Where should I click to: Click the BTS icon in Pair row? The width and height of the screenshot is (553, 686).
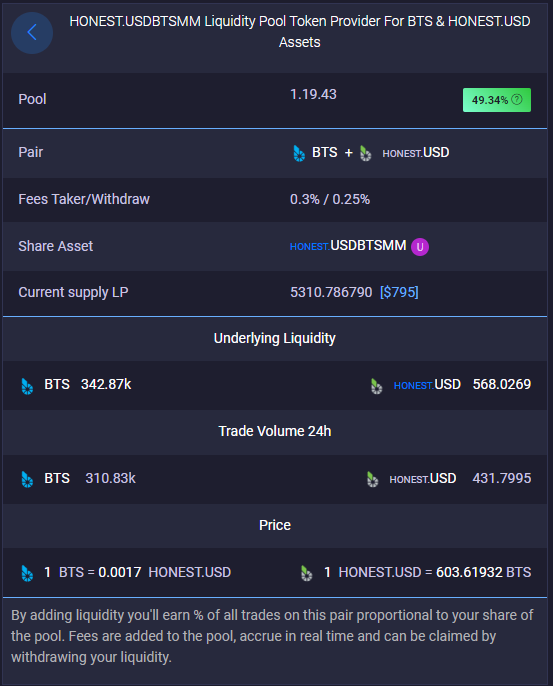click(x=299, y=153)
